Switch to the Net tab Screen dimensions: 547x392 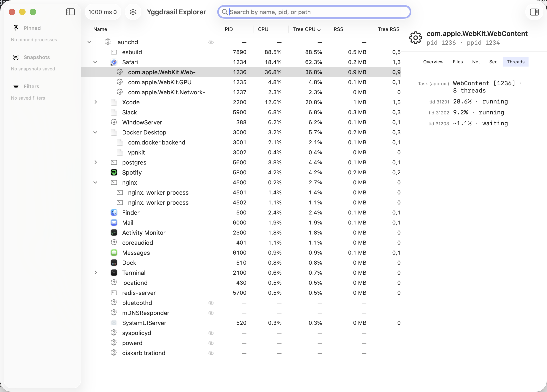[476, 62]
